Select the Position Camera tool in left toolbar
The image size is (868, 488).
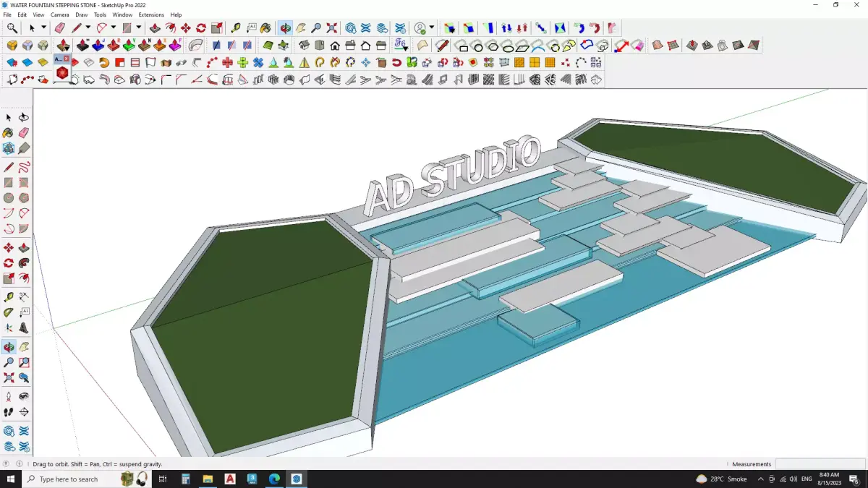coord(9,397)
